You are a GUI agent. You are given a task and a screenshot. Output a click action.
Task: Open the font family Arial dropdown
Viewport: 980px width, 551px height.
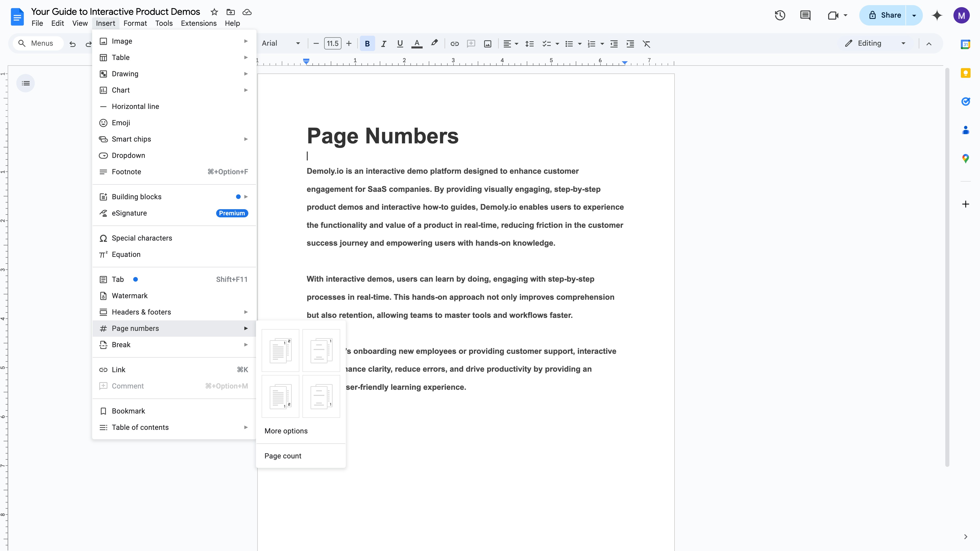coord(281,43)
